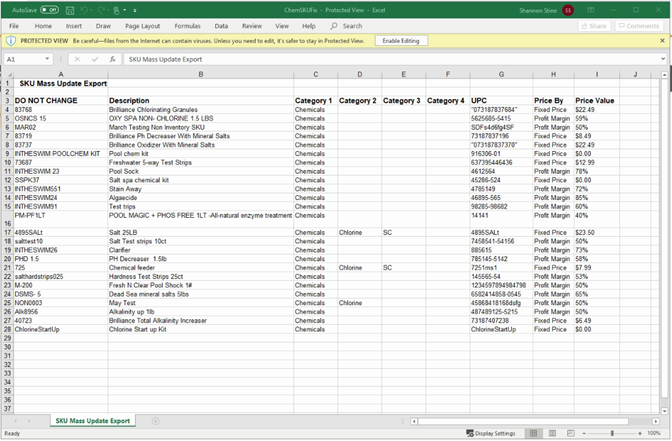The width and height of the screenshot is (672, 441).
Task: Open the Help tab
Action: (309, 26)
